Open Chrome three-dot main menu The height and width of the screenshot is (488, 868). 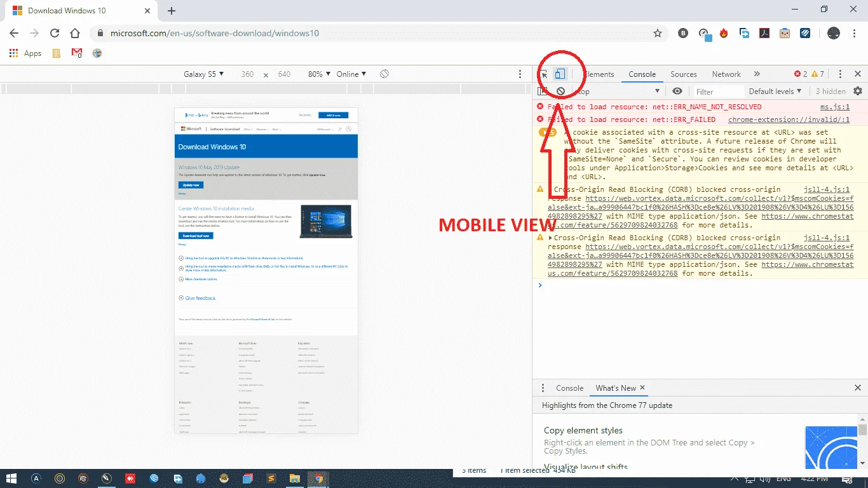855,33
